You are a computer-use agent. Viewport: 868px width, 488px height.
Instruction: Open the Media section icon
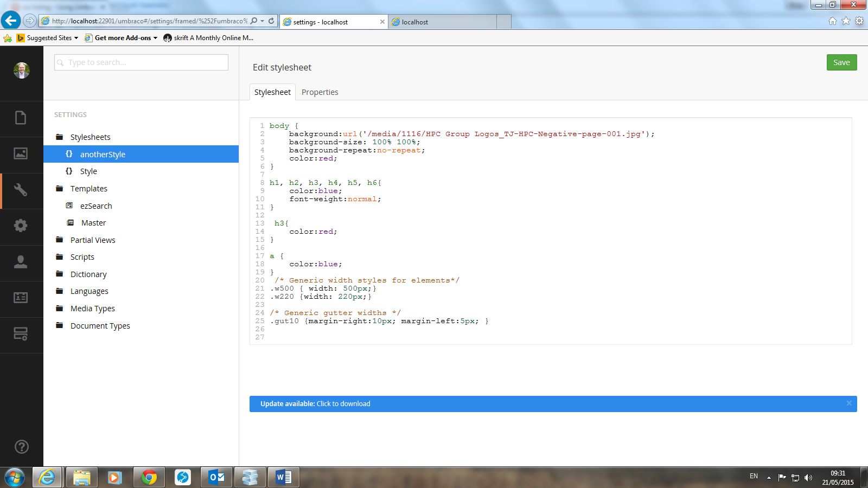tap(21, 153)
